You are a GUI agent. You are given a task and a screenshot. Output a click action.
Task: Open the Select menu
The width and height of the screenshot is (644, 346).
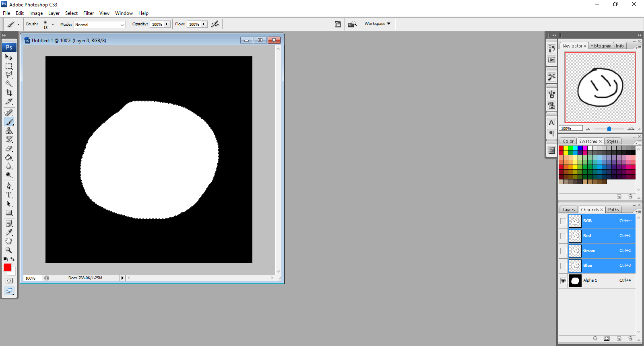point(71,13)
